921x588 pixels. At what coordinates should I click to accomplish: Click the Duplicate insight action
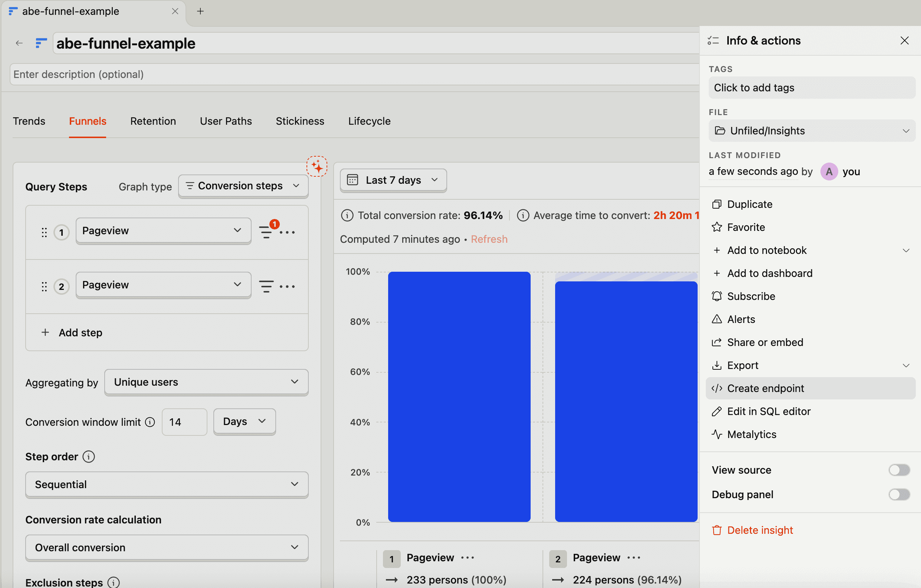coord(748,204)
